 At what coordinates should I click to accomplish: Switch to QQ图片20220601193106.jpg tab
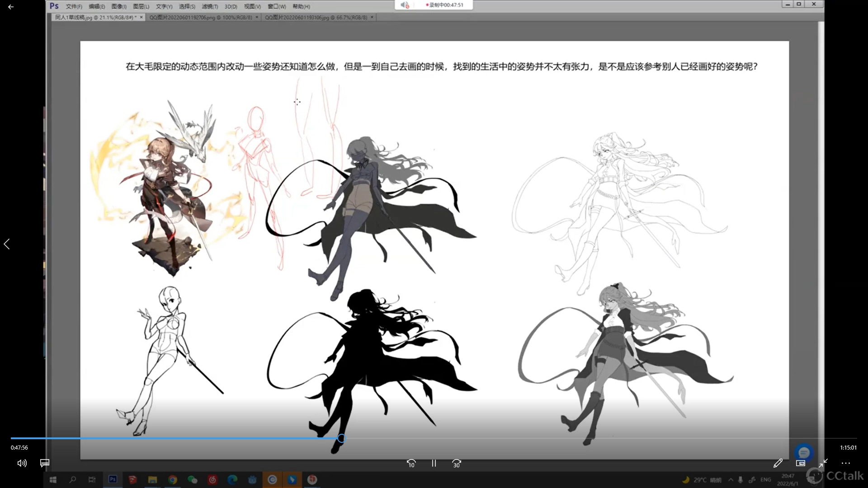pos(316,17)
